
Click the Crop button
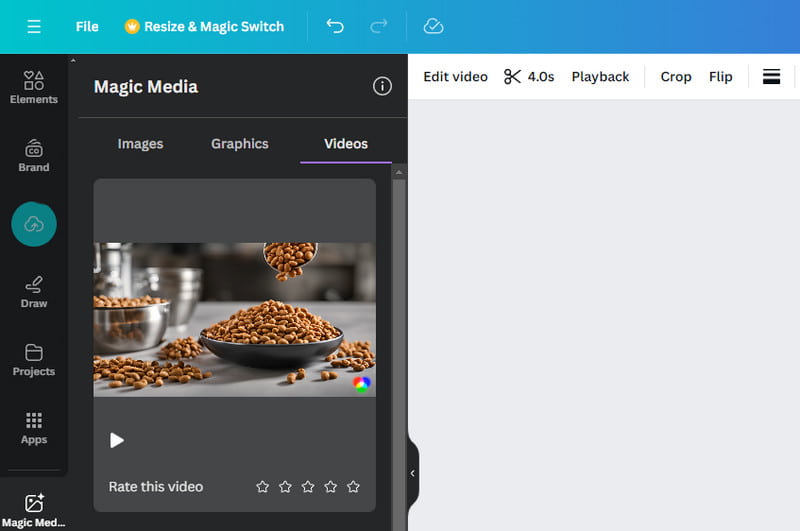pyautogui.click(x=676, y=77)
